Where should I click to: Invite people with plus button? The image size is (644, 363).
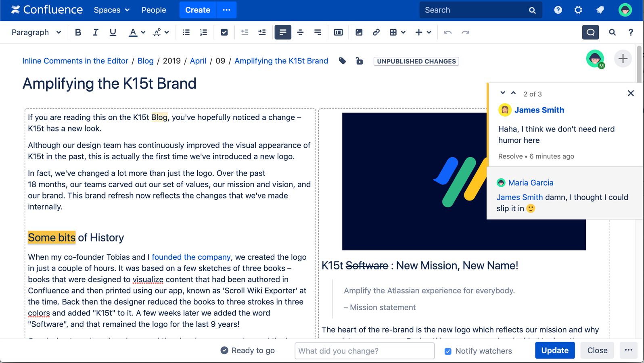point(623,59)
